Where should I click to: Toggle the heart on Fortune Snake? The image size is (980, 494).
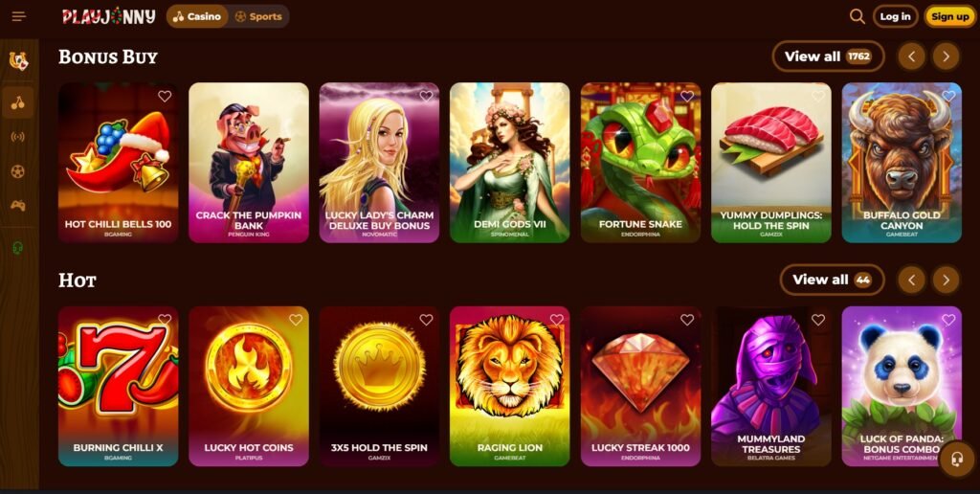coord(687,97)
